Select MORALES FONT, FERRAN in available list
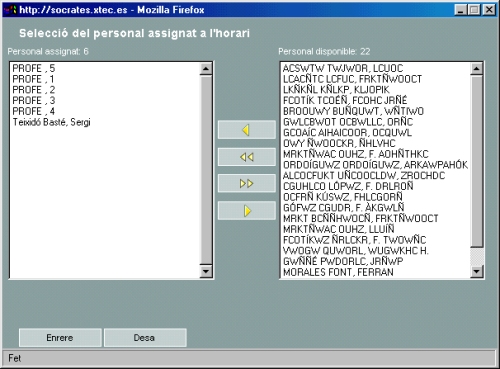 coord(338,272)
